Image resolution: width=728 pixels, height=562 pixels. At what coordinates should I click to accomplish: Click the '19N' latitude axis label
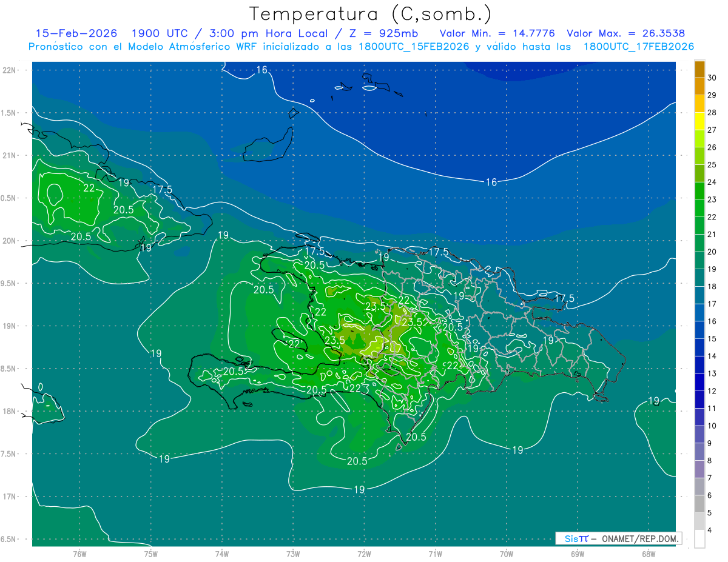point(8,326)
